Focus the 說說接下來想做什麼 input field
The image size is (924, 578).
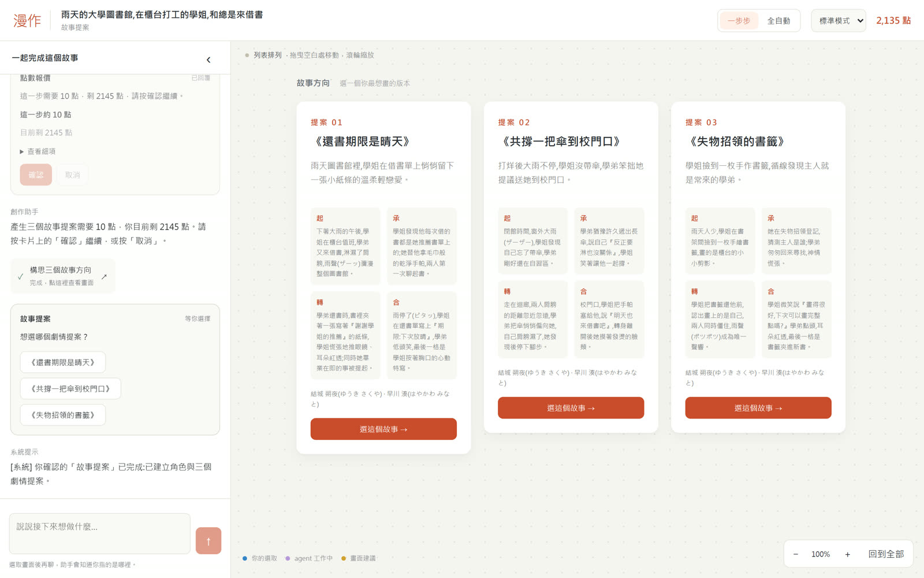[x=100, y=533]
